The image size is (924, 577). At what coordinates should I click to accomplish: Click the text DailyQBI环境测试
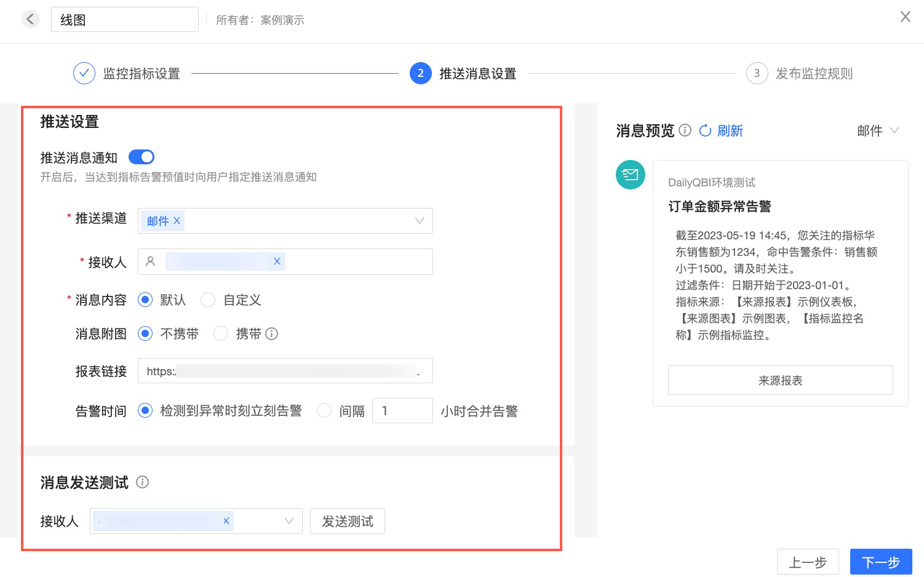coord(712,183)
